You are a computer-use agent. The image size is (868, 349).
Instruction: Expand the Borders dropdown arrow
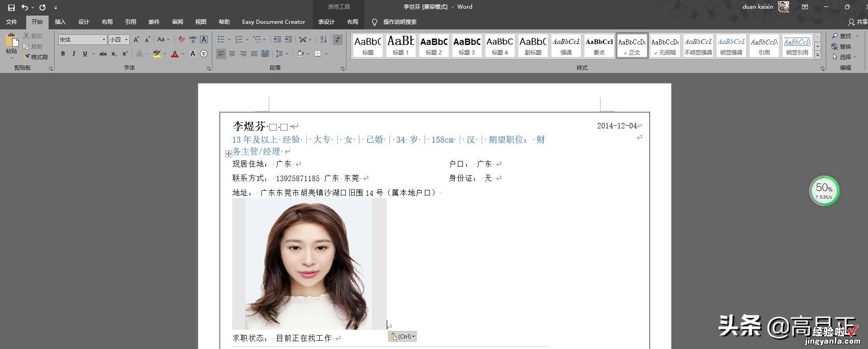point(326,54)
